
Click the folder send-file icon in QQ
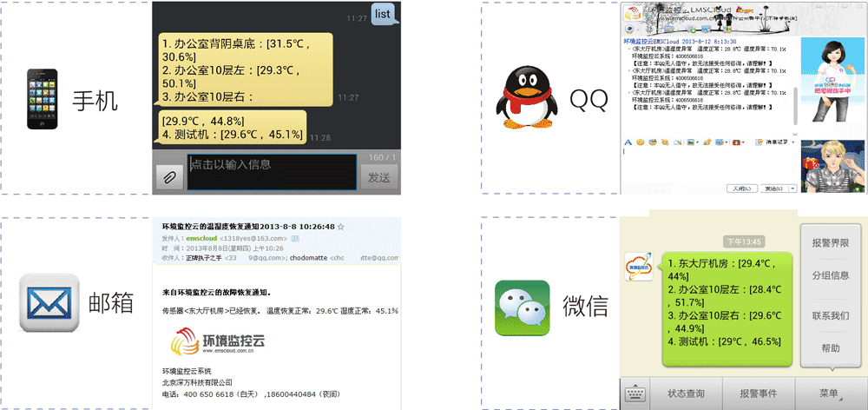[669, 29]
